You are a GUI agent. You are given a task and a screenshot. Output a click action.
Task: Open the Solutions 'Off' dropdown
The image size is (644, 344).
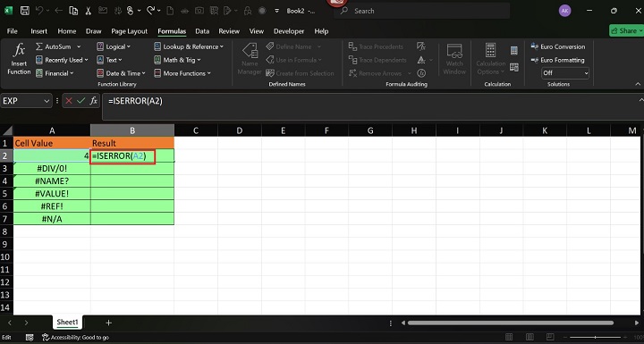click(565, 73)
